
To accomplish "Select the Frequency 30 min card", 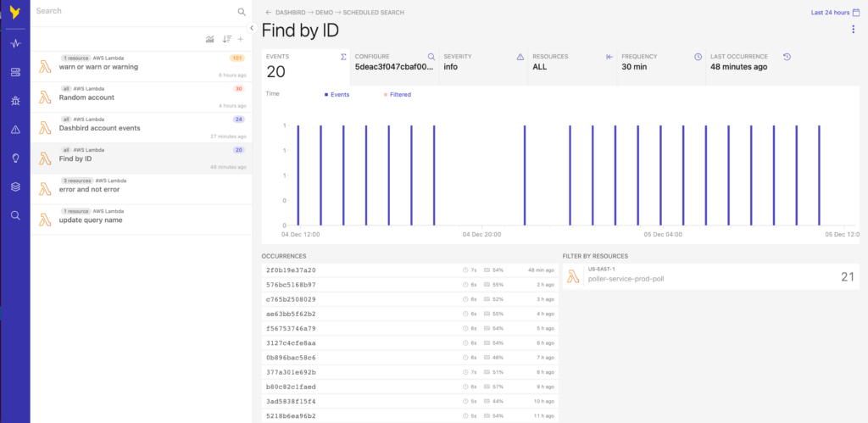I will pos(661,67).
